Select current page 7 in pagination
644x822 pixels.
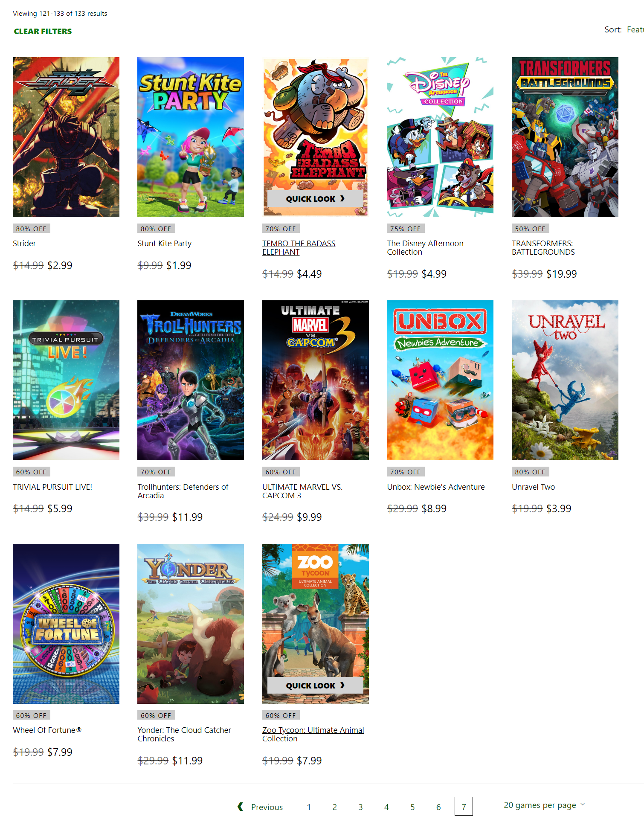[x=464, y=806]
